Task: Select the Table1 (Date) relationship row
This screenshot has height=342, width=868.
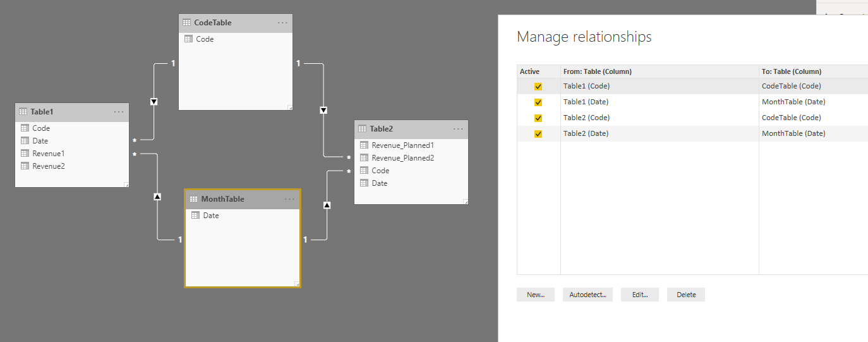Action: coord(692,102)
